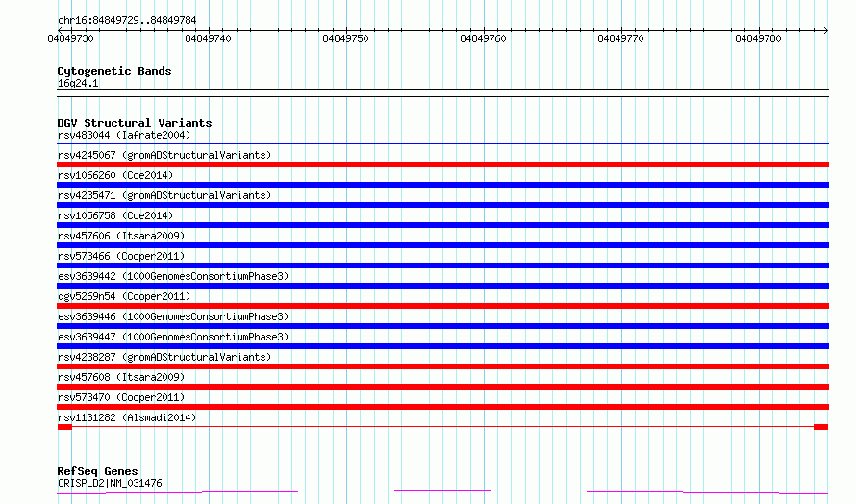Click the red bar under nsv457608
856x504 pixels.
point(442,387)
